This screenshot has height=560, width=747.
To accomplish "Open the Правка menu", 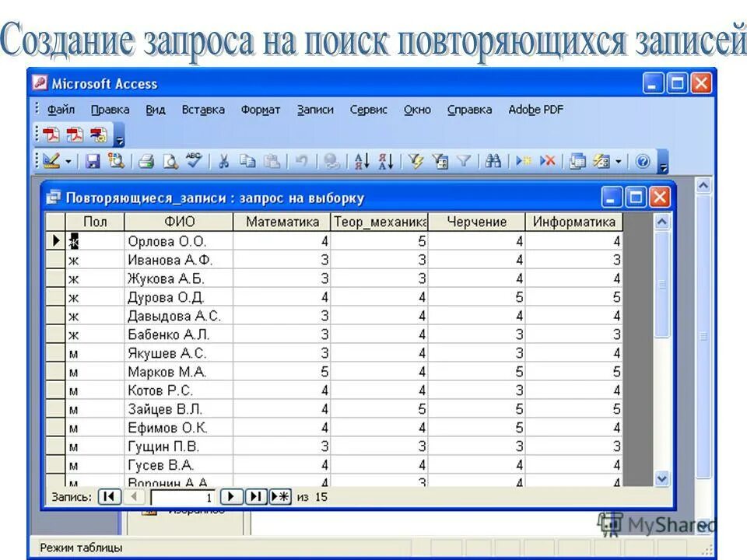I will click(x=110, y=110).
